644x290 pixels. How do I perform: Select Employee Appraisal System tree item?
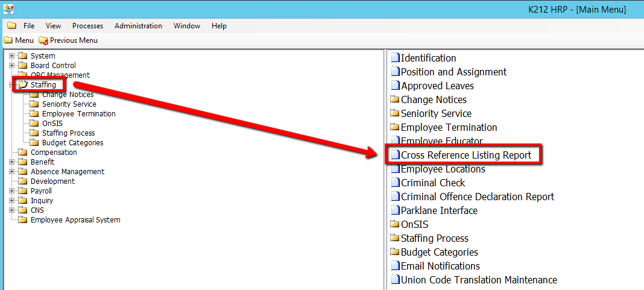point(75,220)
